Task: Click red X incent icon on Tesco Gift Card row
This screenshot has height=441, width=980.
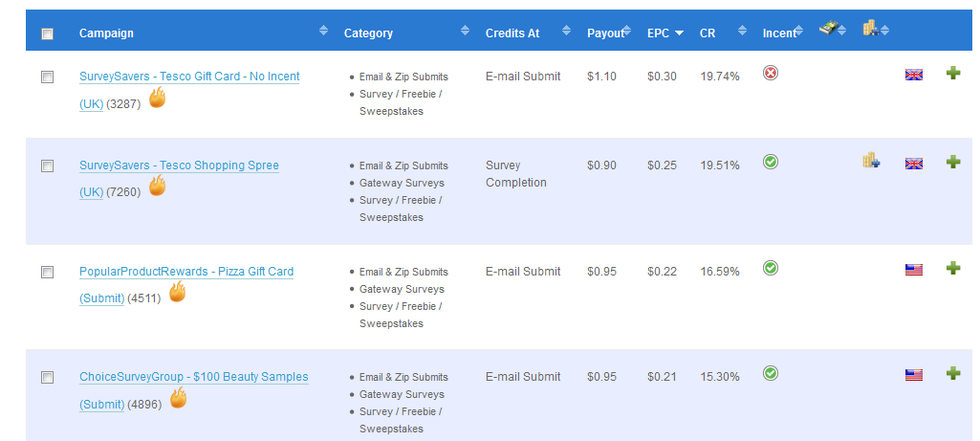Action: [x=771, y=74]
